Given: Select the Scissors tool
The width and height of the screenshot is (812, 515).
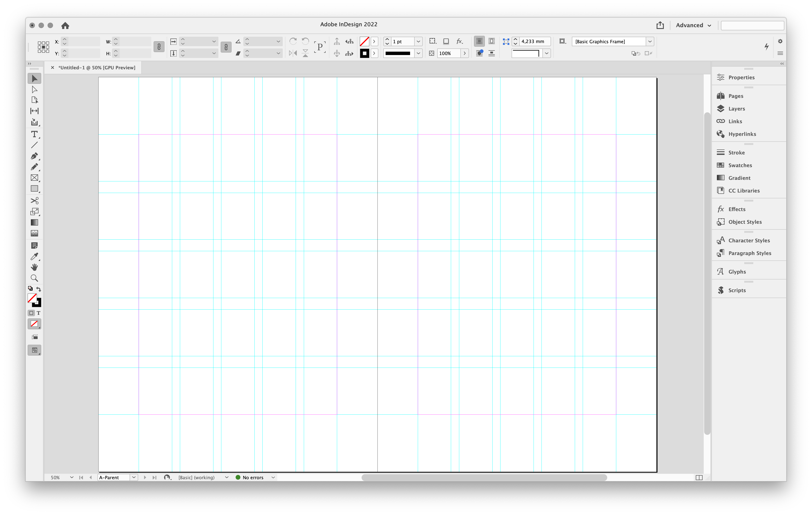Looking at the screenshot, I should point(34,200).
